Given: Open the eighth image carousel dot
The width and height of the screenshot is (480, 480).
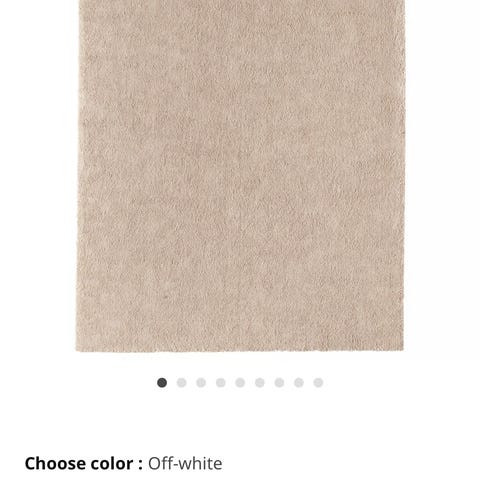Looking at the screenshot, I should click(x=299, y=383).
